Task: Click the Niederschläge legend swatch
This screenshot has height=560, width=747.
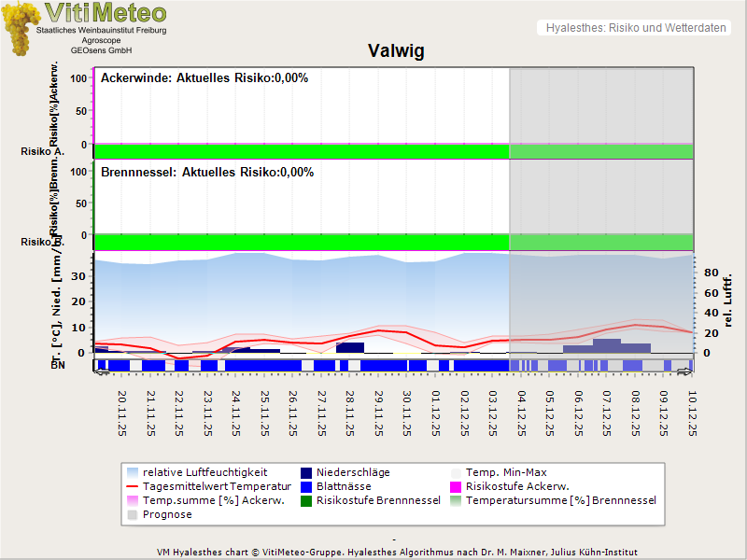Action: point(307,473)
